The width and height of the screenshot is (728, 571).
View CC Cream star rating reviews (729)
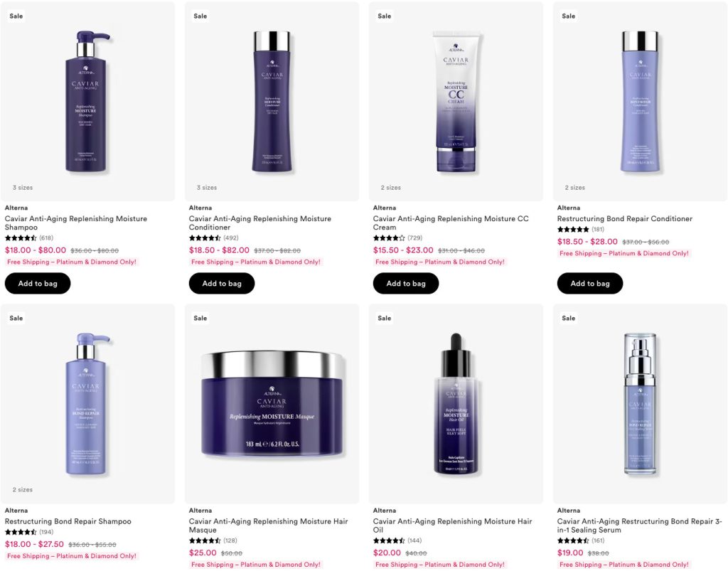coord(397,238)
